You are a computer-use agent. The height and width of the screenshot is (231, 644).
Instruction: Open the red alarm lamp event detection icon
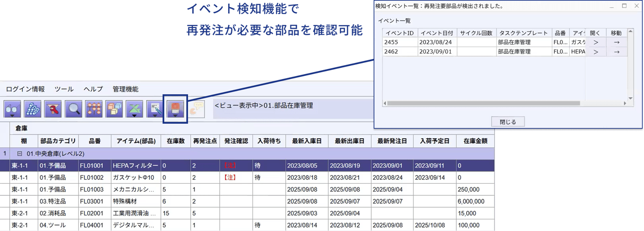pyautogui.click(x=175, y=109)
